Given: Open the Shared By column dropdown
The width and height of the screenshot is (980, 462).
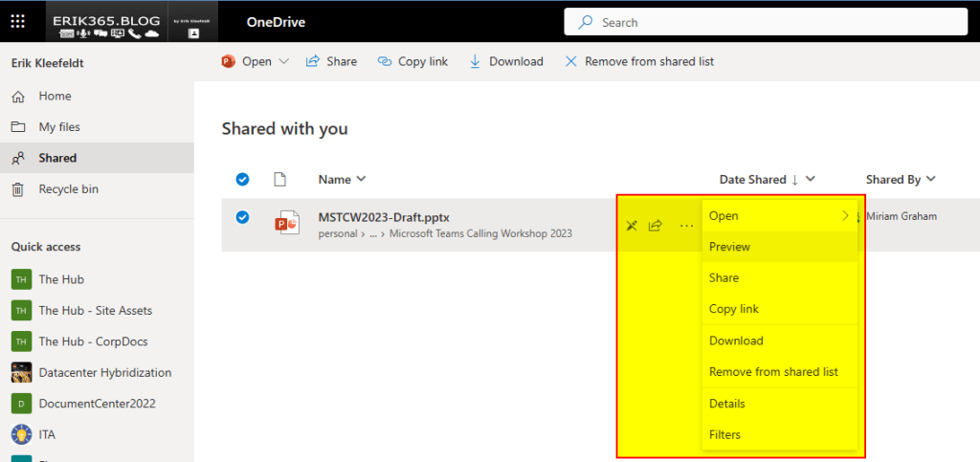Looking at the screenshot, I should (930, 179).
